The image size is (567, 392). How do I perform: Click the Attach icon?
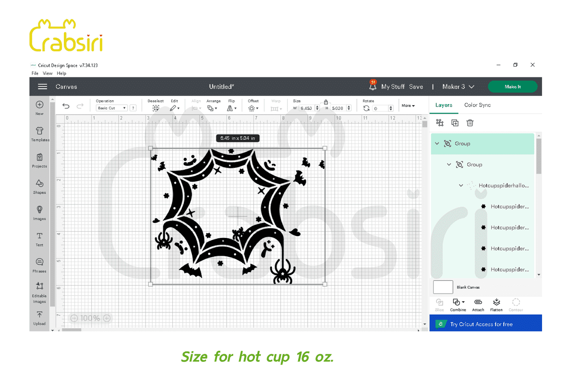[478, 304]
